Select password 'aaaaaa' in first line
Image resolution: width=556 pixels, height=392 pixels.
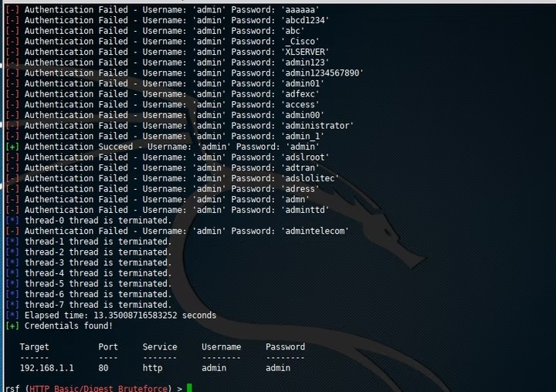tap(300, 9)
